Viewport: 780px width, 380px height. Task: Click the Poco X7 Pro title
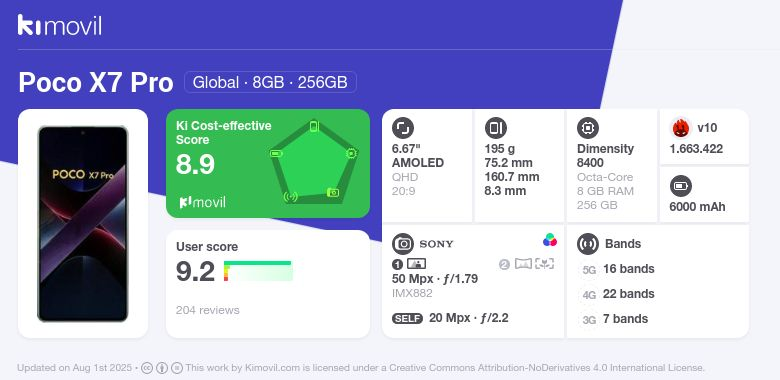(96, 83)
